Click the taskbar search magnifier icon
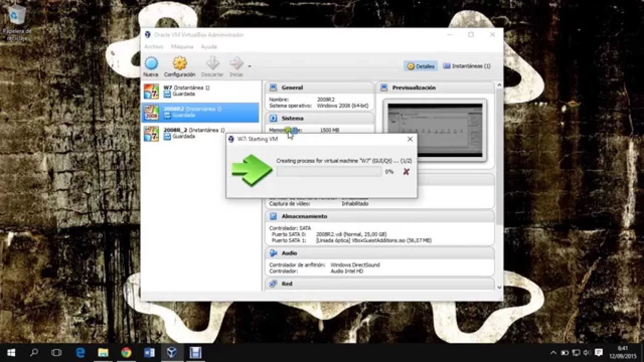The width and height of the screenshot is (644, 362). [34, 352]
